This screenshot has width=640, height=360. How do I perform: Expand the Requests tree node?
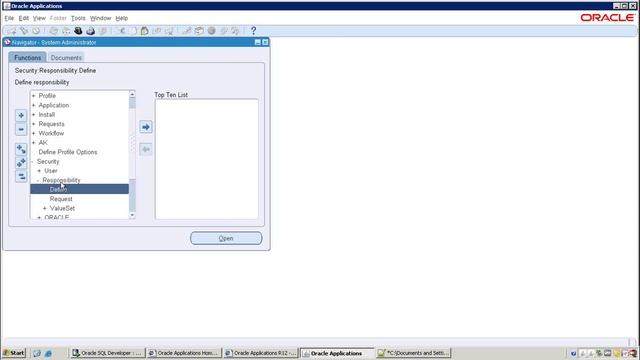coord(33,124)
